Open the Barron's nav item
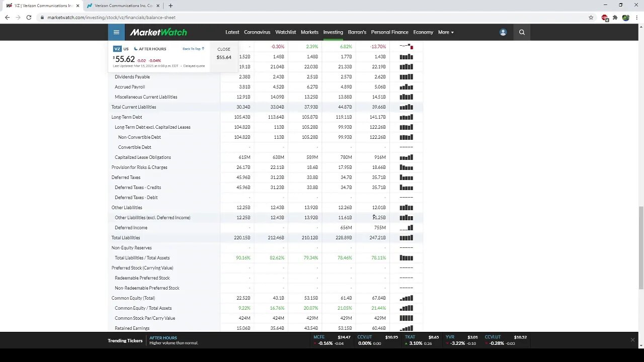The image size is (644, 362). click(x=357, y=32)
